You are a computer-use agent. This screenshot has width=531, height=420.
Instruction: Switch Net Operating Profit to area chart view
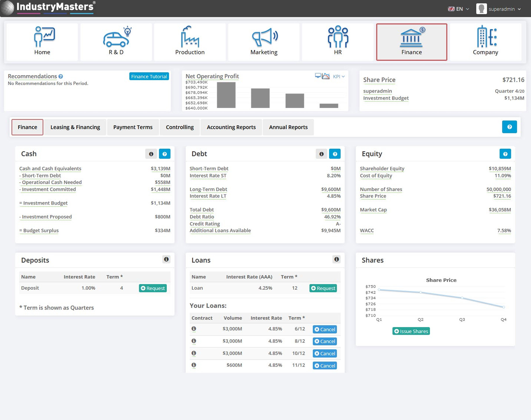326,76
